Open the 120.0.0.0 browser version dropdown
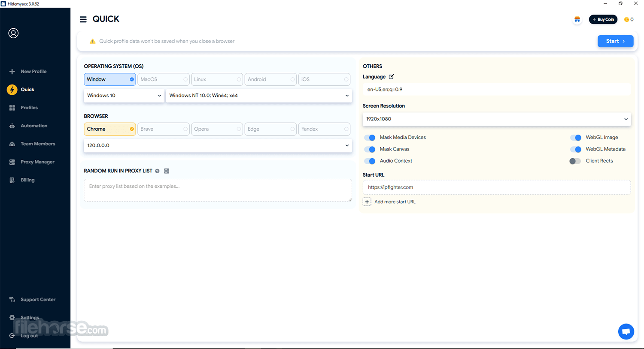The image size is (644, 349). point(218,145)
